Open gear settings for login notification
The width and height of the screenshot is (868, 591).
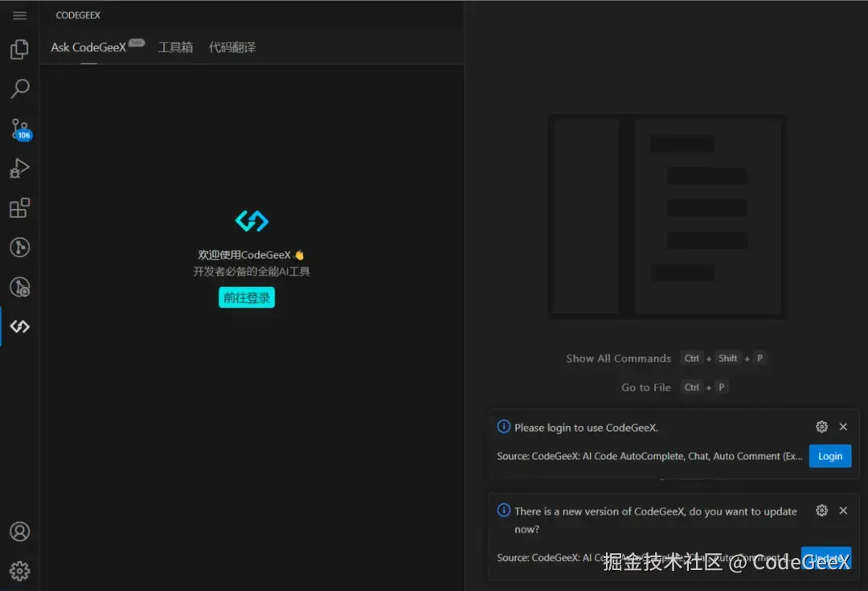tap(821, 426)
